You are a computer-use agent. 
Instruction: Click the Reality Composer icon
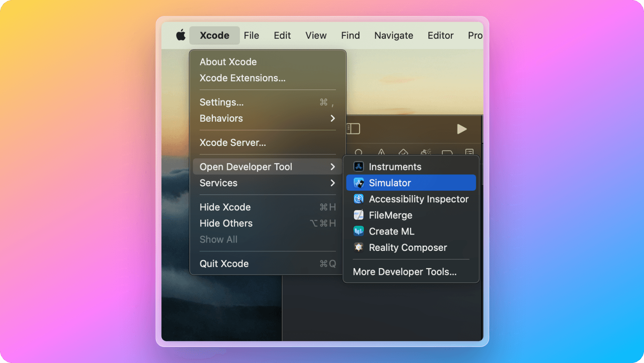coord(359,247)
